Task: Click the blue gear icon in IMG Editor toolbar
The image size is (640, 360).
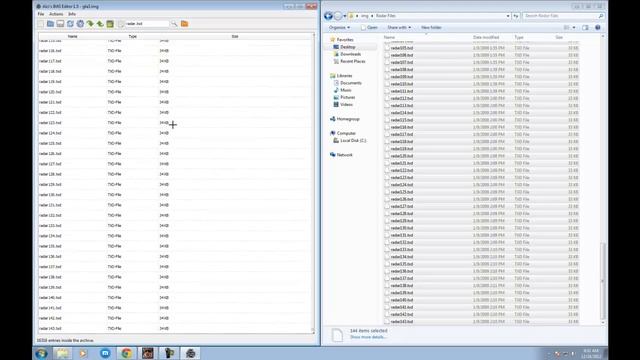Action: pos(80,24)
